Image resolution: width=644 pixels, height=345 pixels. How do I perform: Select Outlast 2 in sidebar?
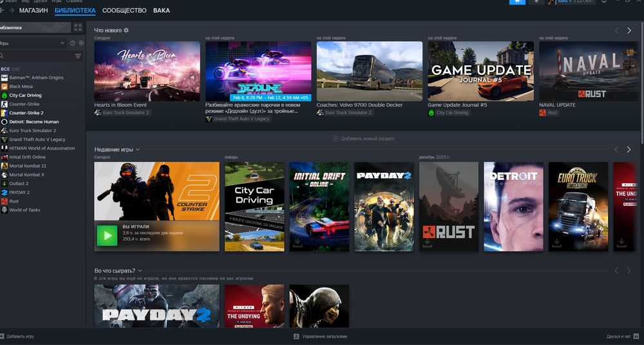click(x=19, y=184)
